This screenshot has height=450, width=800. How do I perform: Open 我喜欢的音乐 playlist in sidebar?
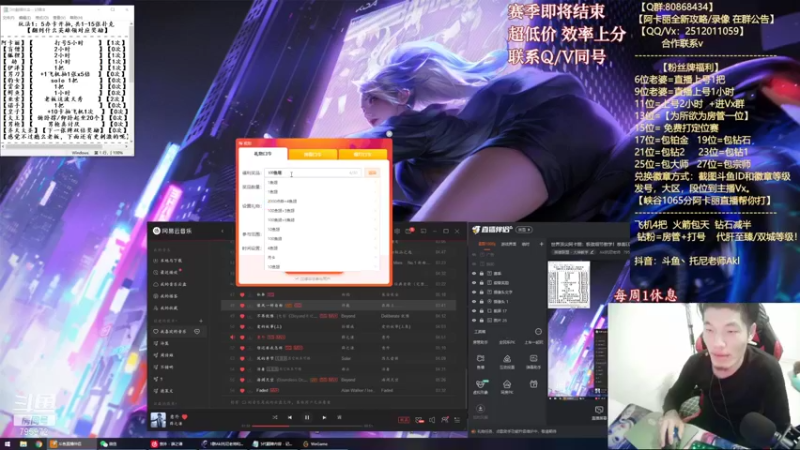point(173,332)
